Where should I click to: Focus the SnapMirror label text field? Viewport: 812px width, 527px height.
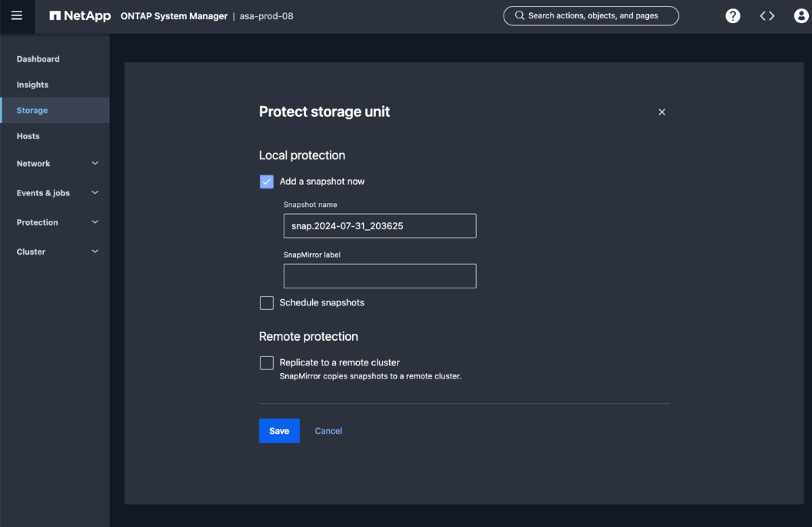(x=380, y=276)
